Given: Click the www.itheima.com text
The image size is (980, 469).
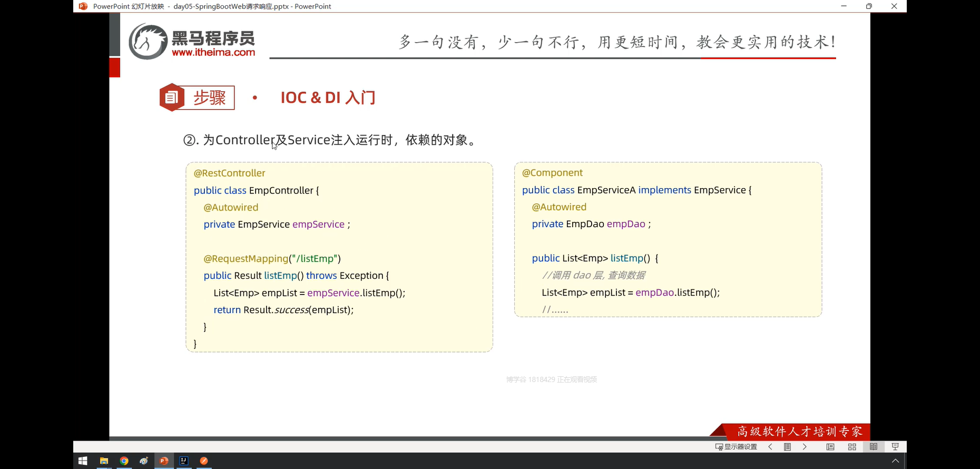Looking at the screenshot, I should pos(213,53).
